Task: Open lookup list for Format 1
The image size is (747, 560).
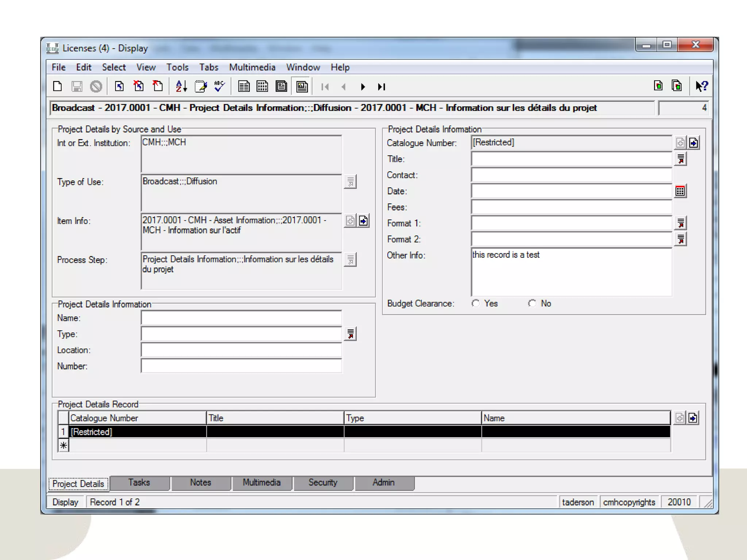Action: tap(681, 223)
